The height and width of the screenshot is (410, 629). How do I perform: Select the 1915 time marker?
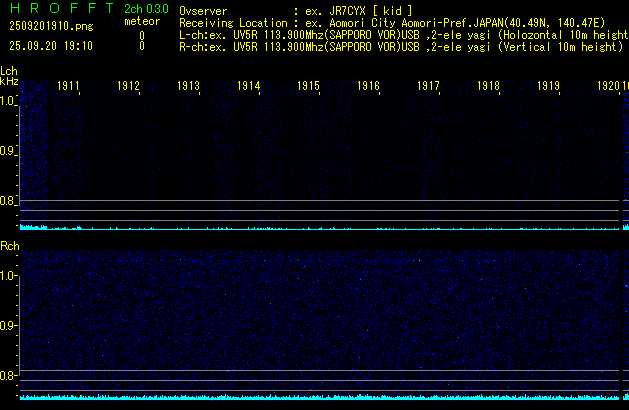coord(308,87)
